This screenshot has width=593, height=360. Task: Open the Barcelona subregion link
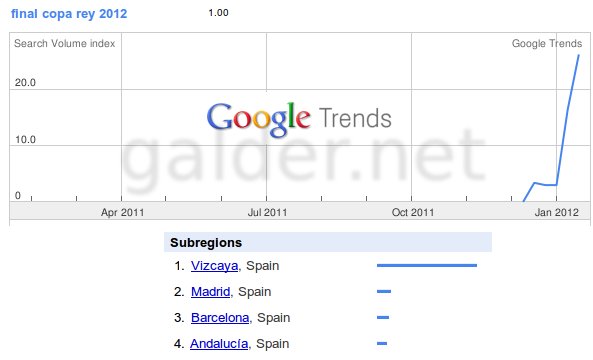tap(220, 318)
